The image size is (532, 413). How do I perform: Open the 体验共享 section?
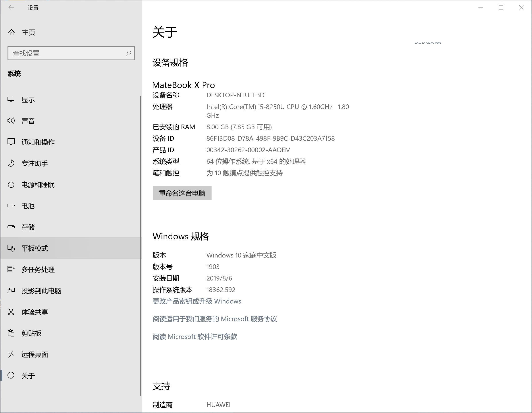point(34,312)
